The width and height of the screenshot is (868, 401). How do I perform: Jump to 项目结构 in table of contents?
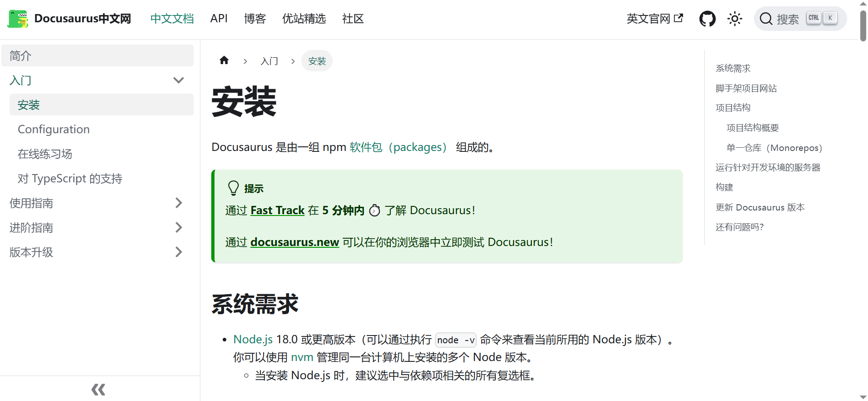(733, 108)
